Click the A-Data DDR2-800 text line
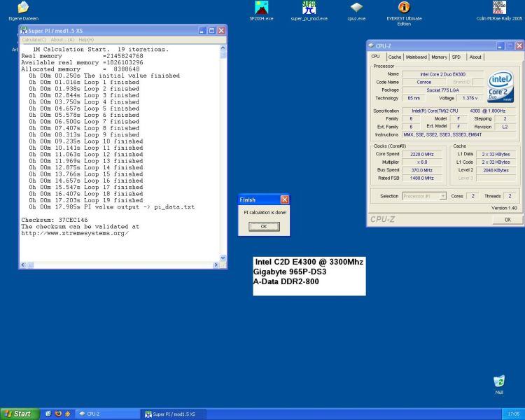The height and width of the screenshot is (420, 525). coord(286,281)
